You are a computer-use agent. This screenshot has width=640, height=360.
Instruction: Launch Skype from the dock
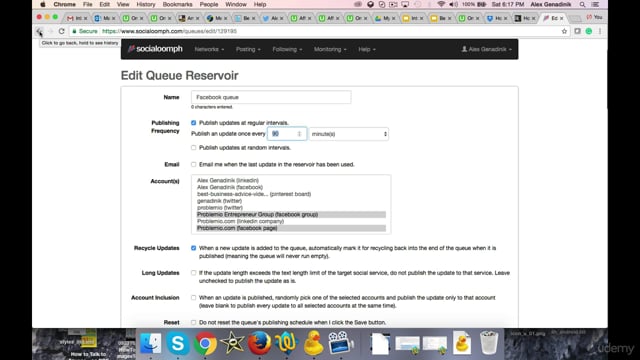pyautogui.click(x=178, y=343)
